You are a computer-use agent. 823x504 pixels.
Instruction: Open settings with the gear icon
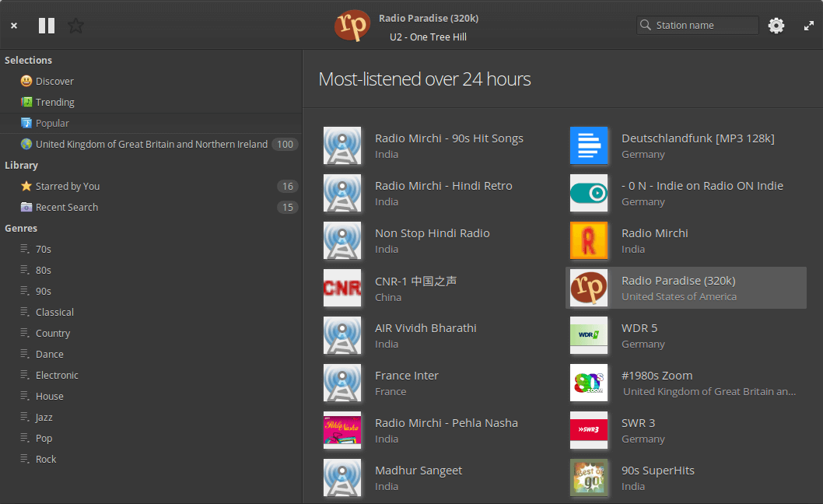[776, 26]
